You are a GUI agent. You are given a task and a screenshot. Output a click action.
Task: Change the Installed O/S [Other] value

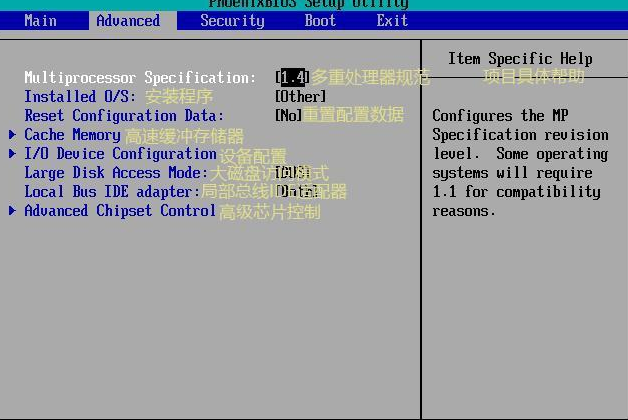coord(300,97)
